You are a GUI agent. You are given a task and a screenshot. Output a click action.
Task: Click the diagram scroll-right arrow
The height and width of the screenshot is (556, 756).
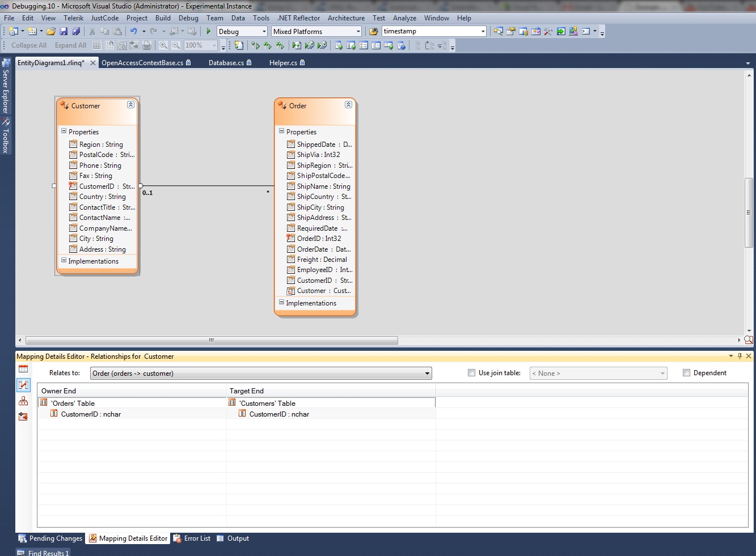(739, 340)
